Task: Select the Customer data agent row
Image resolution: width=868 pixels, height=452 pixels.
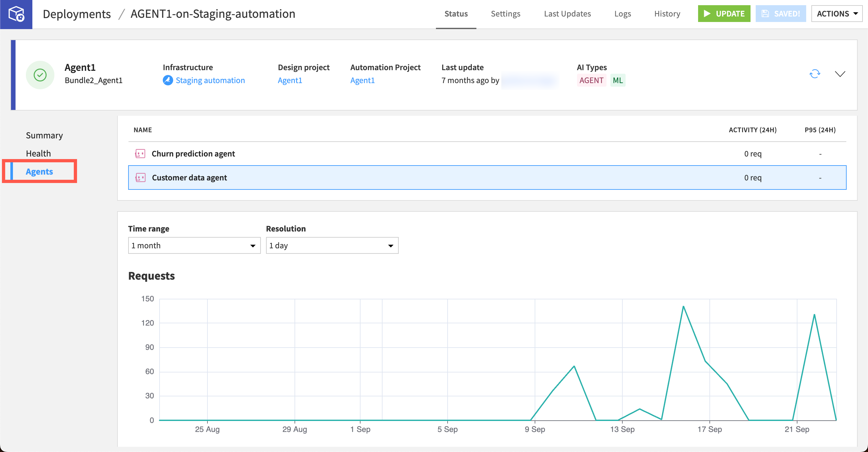Action: click(x=487, y=178)
